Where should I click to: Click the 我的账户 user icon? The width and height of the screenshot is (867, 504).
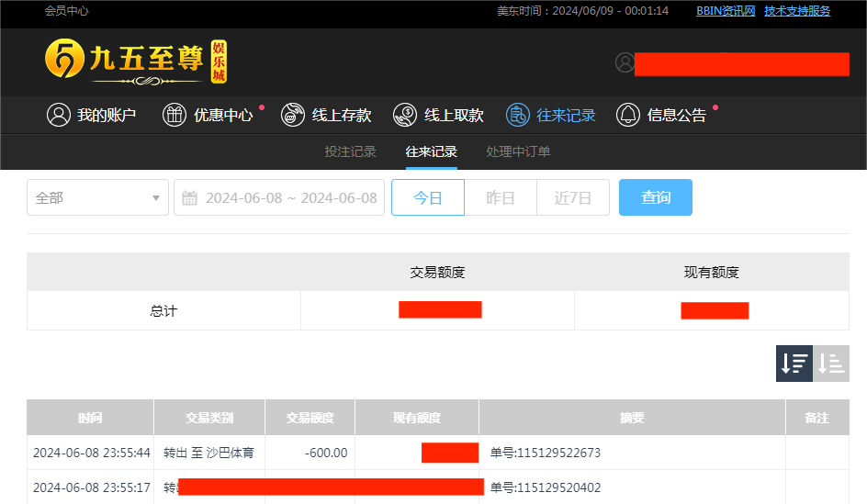pos(59,115)
